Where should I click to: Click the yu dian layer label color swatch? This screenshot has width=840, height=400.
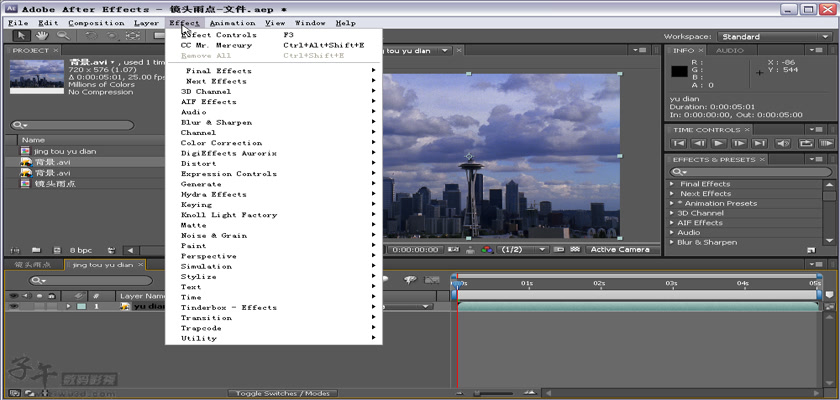[81, 306]
